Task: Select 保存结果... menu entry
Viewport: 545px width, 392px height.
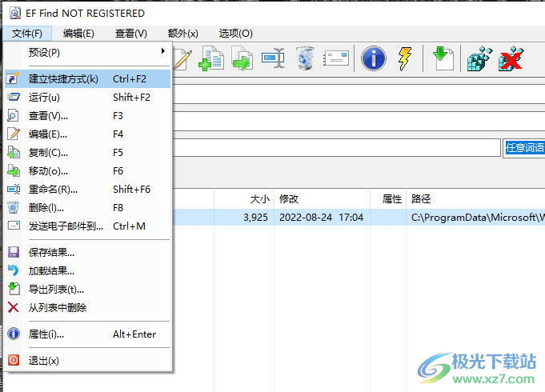Action: click(x=88, y=252)
